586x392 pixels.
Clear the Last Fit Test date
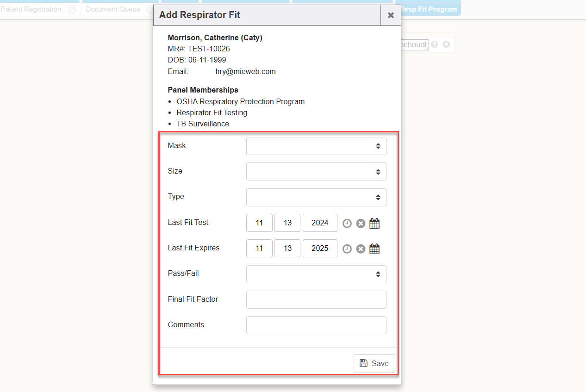tap(361, 224)
